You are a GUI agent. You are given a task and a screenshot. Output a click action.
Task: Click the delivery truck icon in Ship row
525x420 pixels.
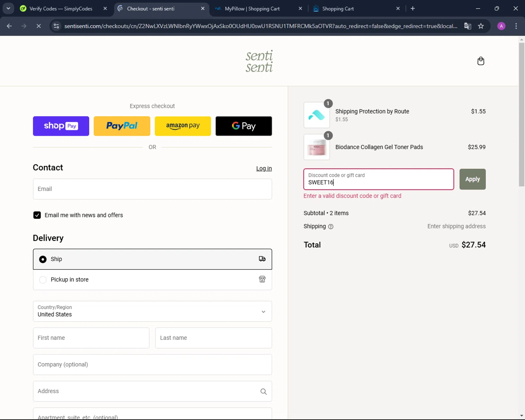262,259
